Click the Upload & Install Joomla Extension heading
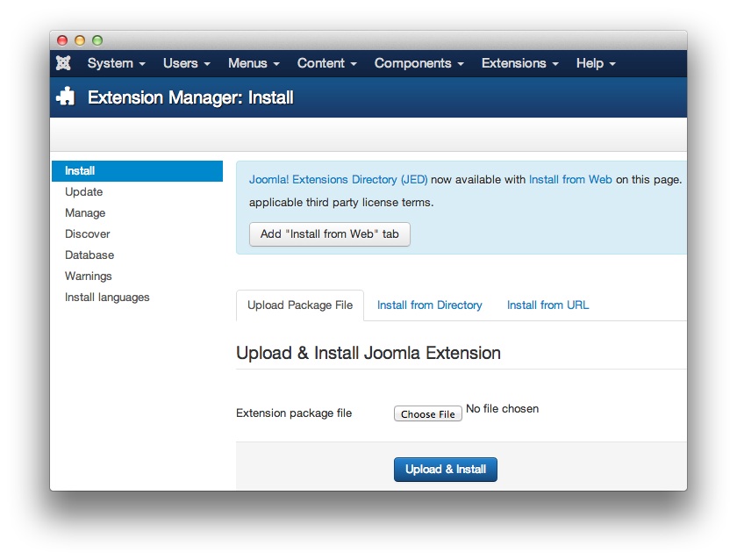 pos(368,353)
